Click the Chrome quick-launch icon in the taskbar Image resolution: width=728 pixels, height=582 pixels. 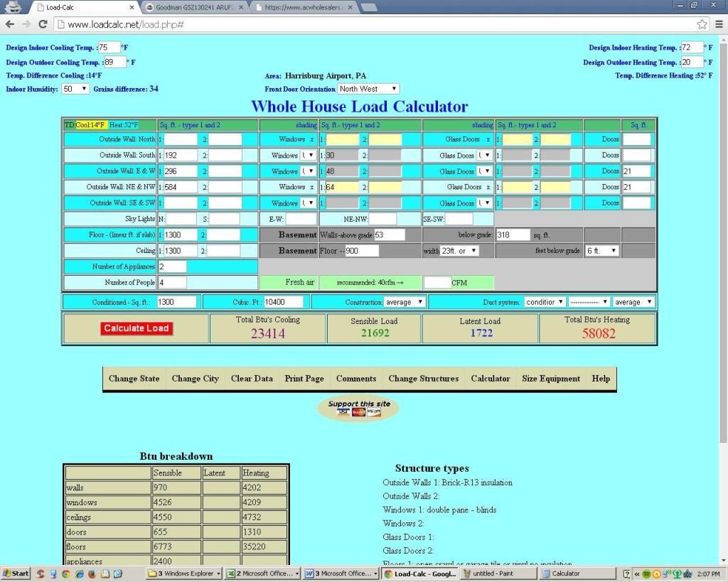tap(65, 573)
